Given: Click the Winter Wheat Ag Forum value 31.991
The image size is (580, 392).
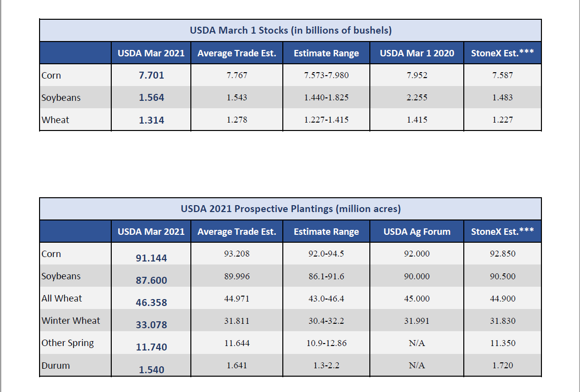Looking at the screenshot, I should [x=417, y=321].
